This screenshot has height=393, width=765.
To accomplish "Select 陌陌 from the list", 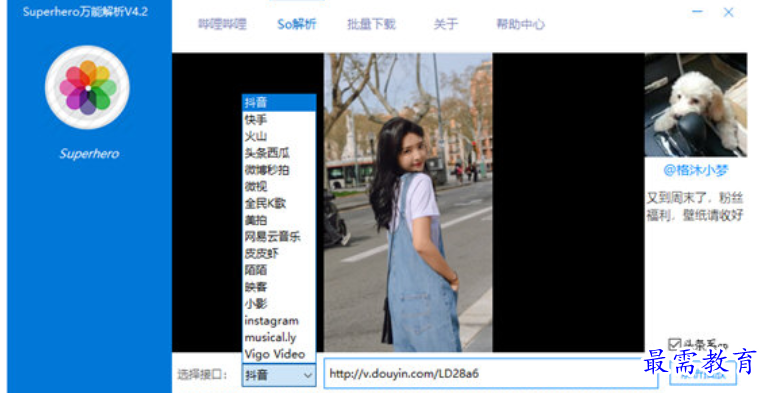I will tap(279, 270).
